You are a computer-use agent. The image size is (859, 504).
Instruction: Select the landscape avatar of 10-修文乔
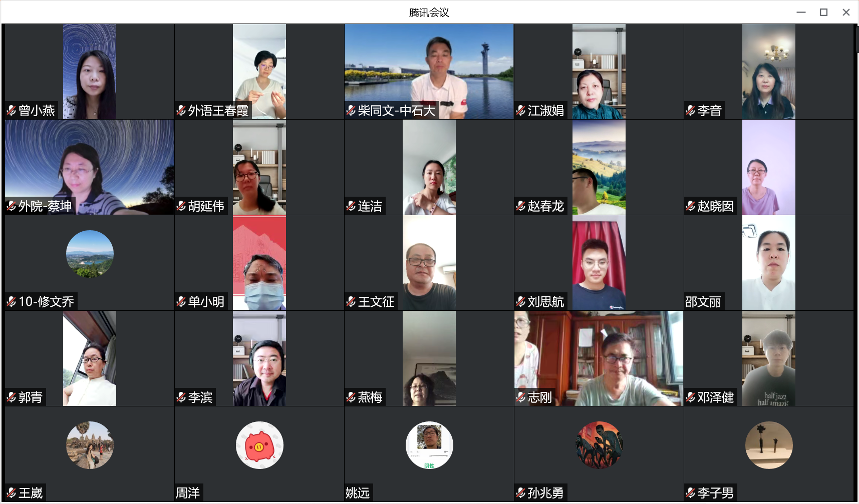click(90, 254)
